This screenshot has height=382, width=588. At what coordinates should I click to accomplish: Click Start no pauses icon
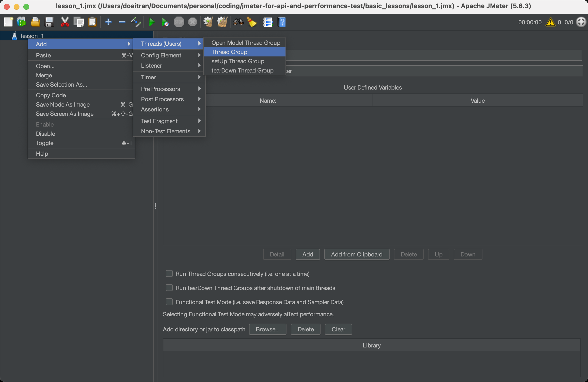click(x=165, y=22)
